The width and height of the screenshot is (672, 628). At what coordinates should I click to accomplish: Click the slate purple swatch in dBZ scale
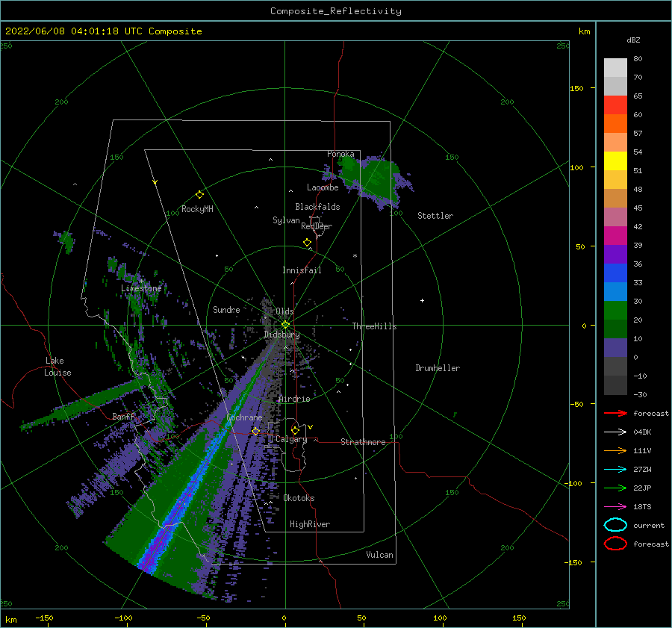pos(615,347)
